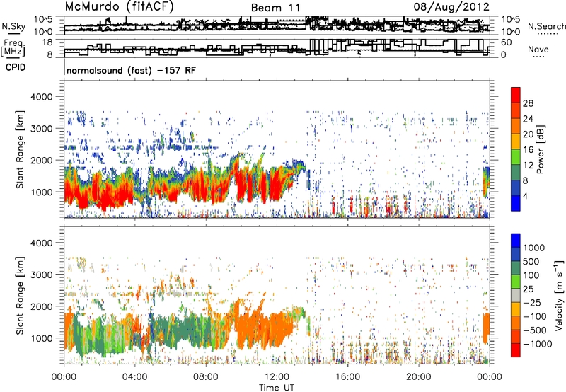
Task: Click the normalsound (fast) -157 RF text
Action: 131,70
